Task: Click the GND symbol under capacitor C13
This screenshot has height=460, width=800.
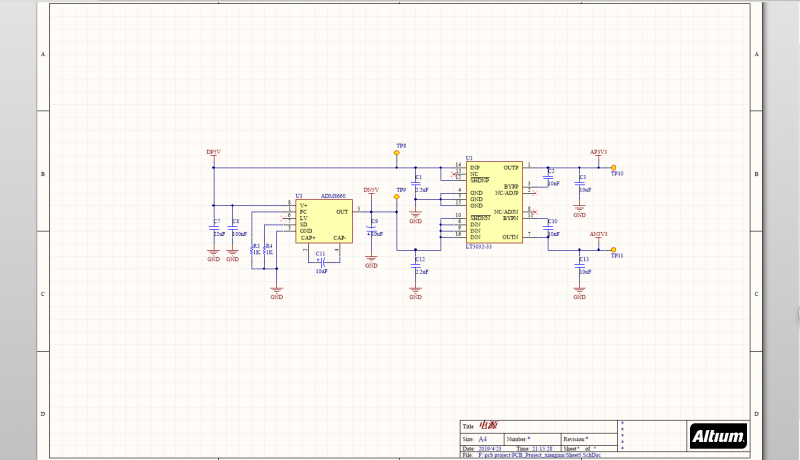Action: (579, 294)
